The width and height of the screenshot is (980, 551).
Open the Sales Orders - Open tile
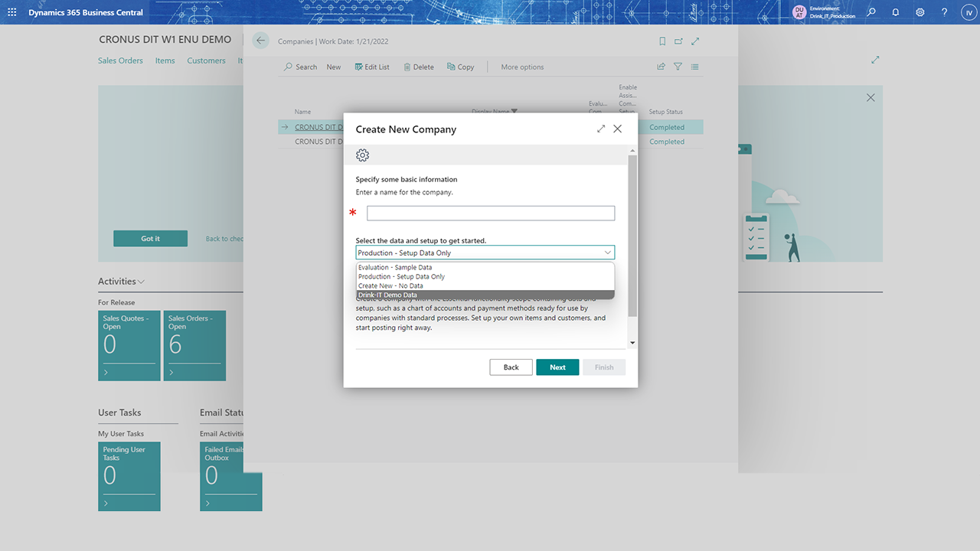194,346
